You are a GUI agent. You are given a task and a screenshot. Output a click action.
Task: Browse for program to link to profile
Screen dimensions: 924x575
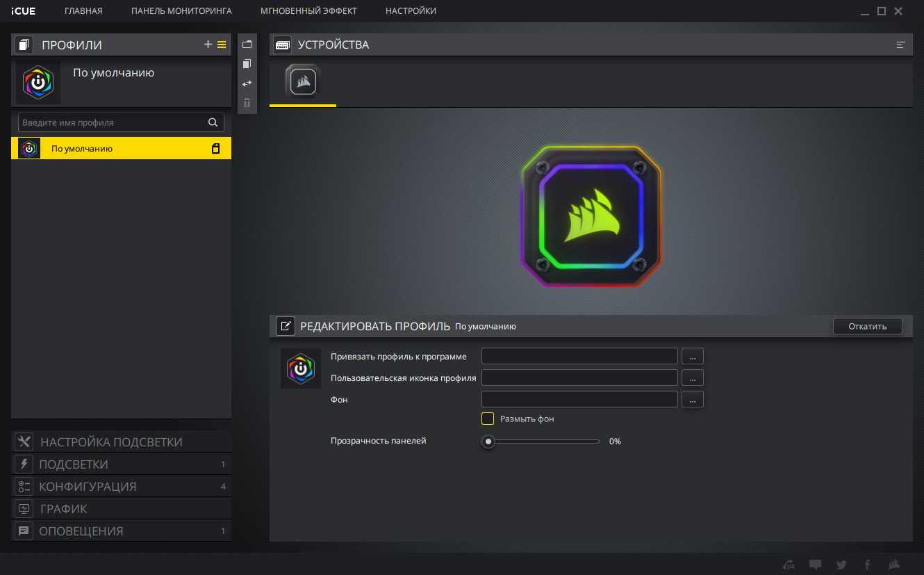point(693,356)
